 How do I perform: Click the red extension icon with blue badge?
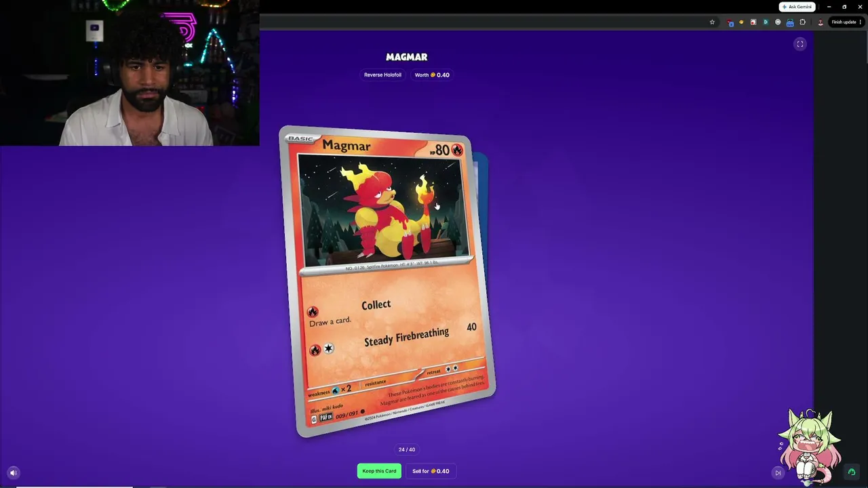730,22
